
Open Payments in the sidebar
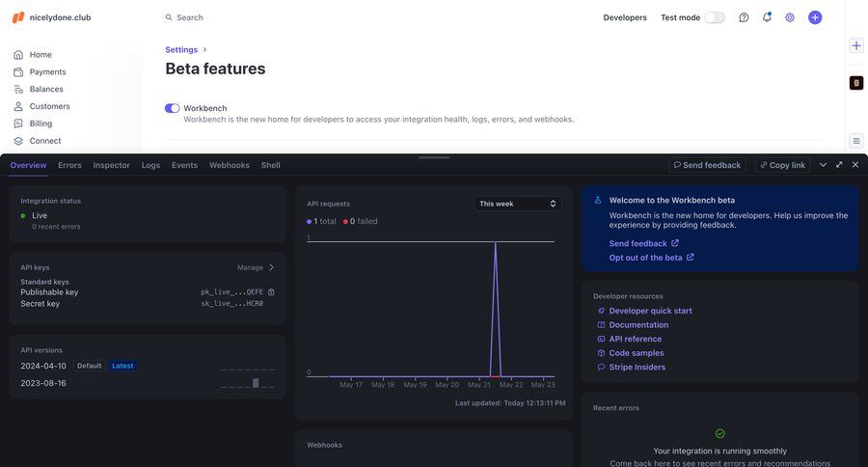tap(47, 71)
